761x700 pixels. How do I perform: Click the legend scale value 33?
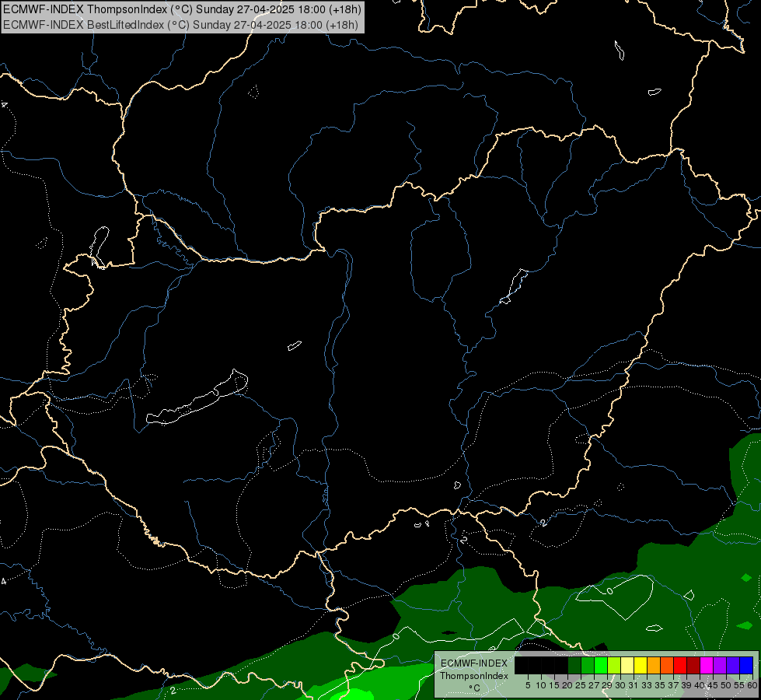(647, 685)
